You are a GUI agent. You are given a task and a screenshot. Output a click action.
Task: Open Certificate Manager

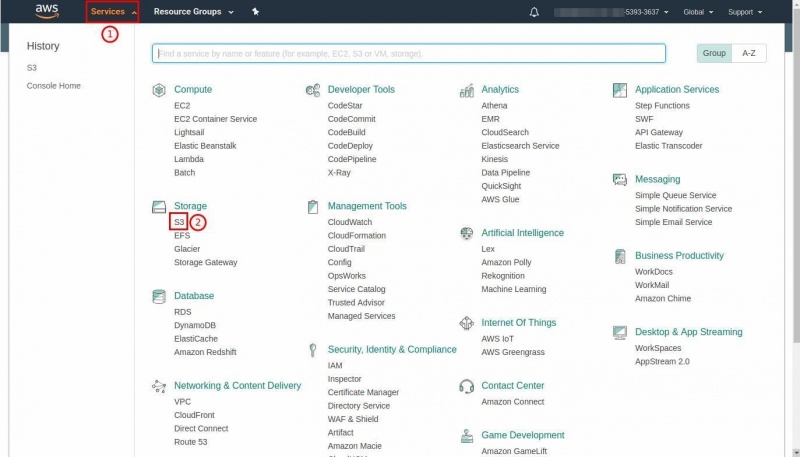[x=363, y=392]
